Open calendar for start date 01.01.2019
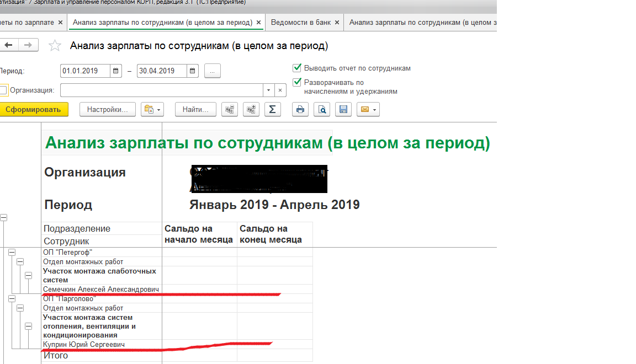This screenshot has height=364, width=636. 115,71
